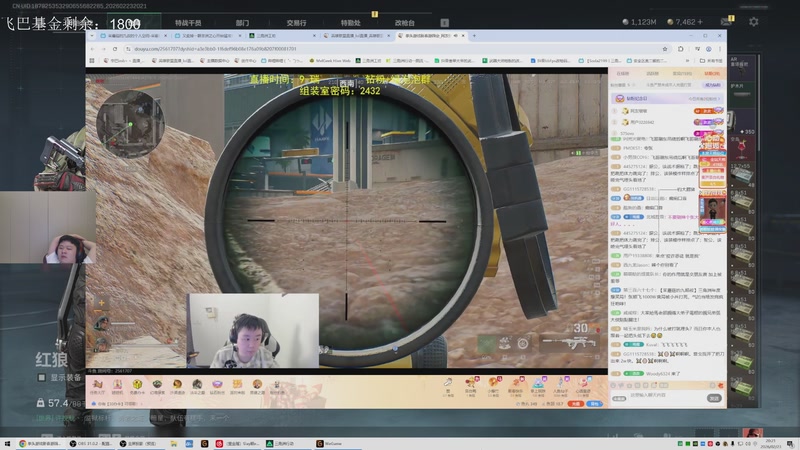The width and height of the screenshot is (800, 450).
Task: Open the File Explorer taskbar icon
Action: click(x=173, y=444)
